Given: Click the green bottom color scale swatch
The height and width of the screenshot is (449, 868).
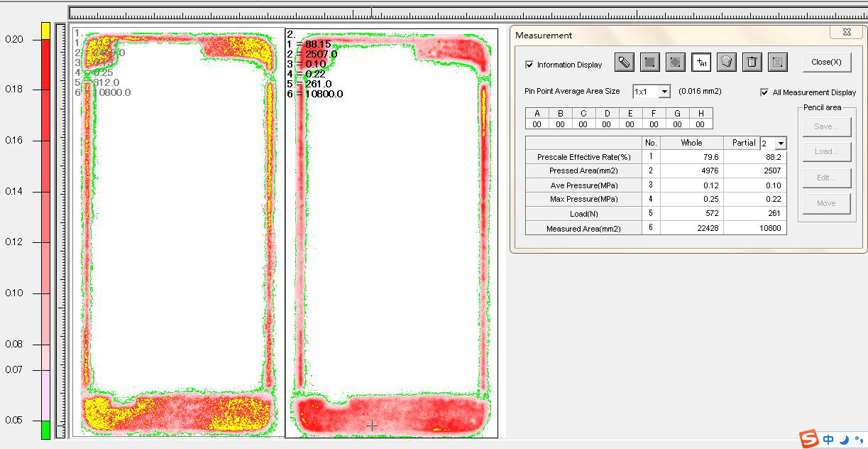Looking at the screenshot, I should point(45,430).
